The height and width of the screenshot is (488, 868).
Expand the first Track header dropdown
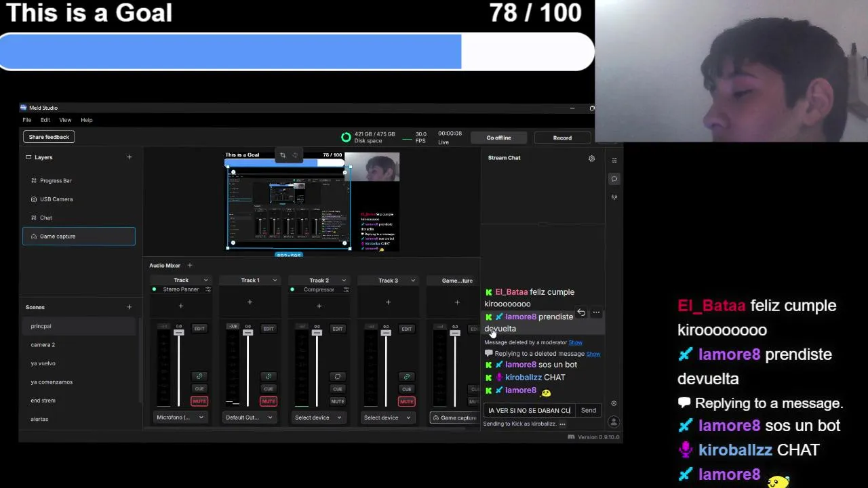[205, 281]
